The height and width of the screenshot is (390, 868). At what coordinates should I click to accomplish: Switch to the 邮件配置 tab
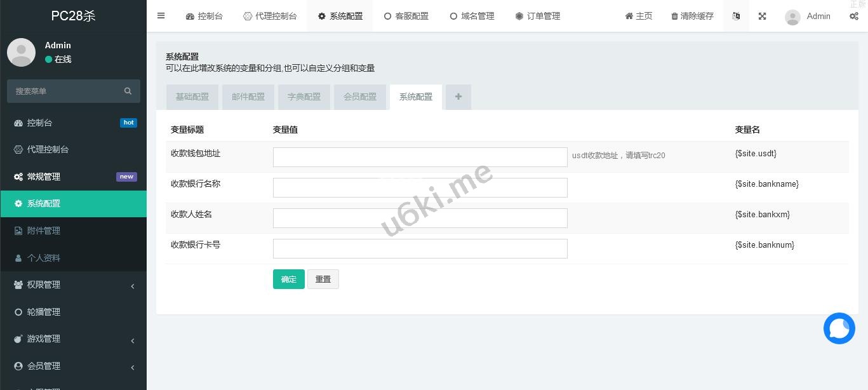point(248,97)
